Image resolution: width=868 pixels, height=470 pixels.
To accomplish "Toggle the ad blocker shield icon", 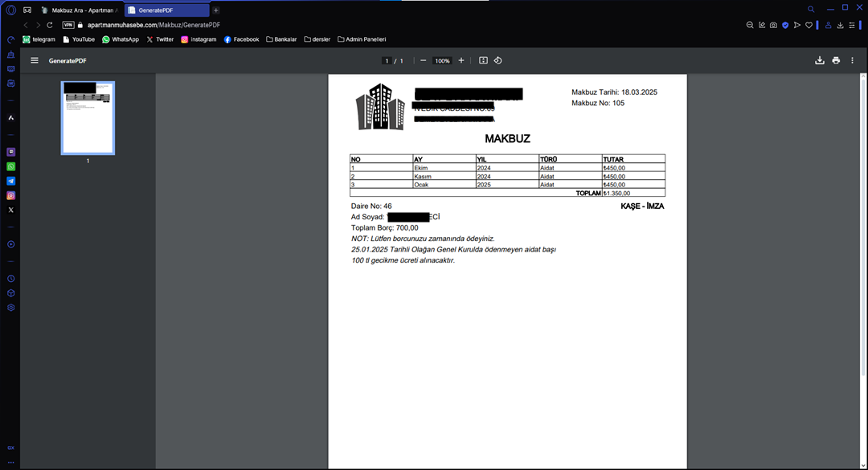I will coord(785,25).
